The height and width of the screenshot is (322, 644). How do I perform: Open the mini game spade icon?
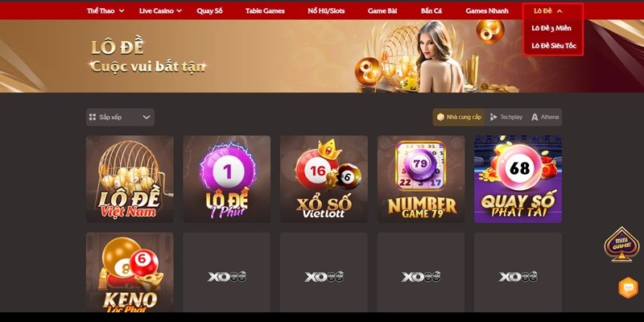click(x=621, y=245)
